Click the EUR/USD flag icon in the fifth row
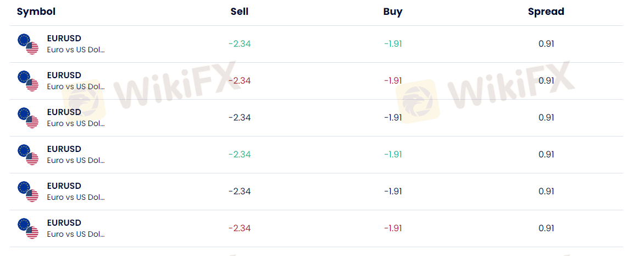Screen dimensions: 644x256 (28, 192)
